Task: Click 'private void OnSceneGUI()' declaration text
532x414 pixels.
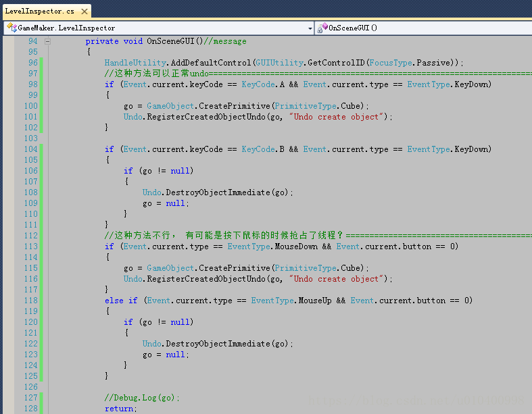Action: click(144, 41)
